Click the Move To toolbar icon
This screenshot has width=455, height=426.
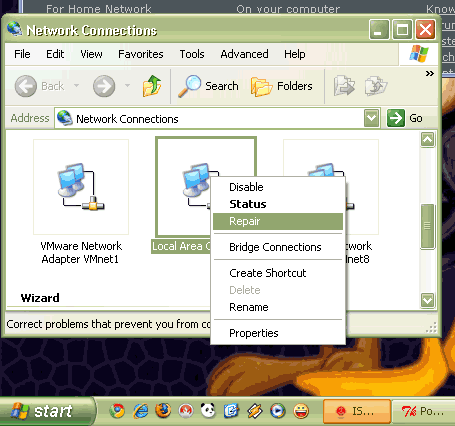click(x=344, y=86)
